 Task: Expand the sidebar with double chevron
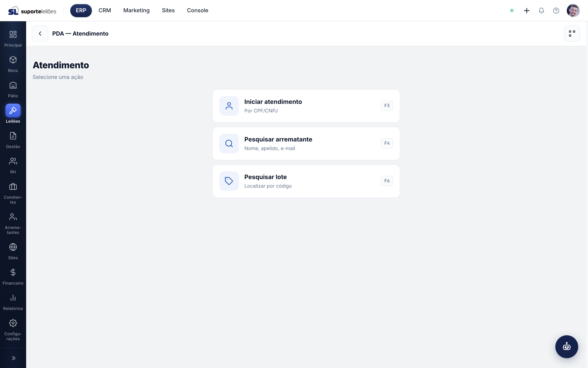point(13,358)
